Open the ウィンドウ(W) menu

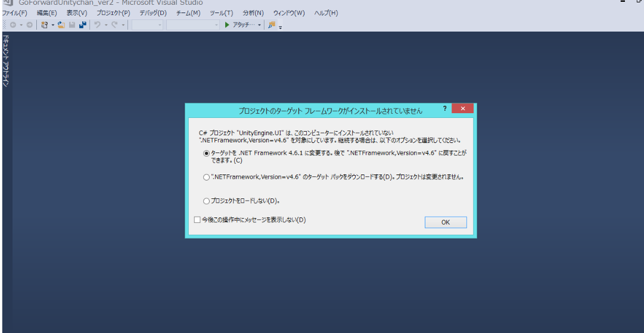pyautogui.click(x=289, y=13)
